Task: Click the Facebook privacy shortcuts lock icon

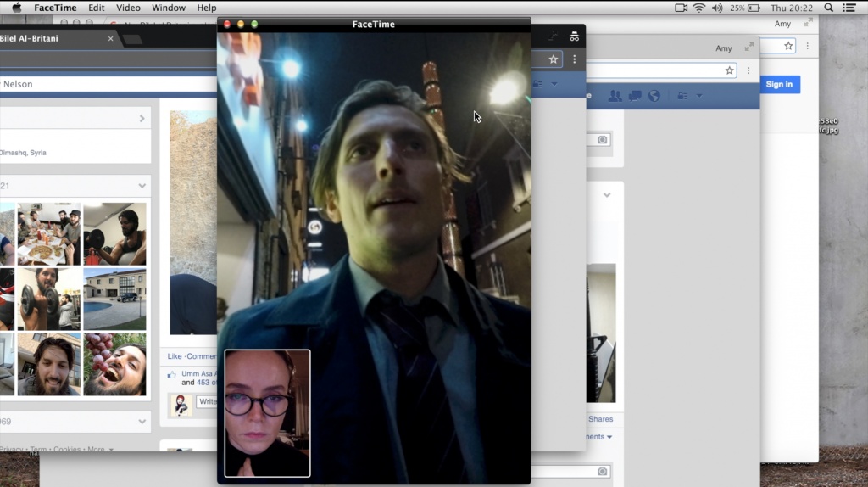Action: click(682, 96)
